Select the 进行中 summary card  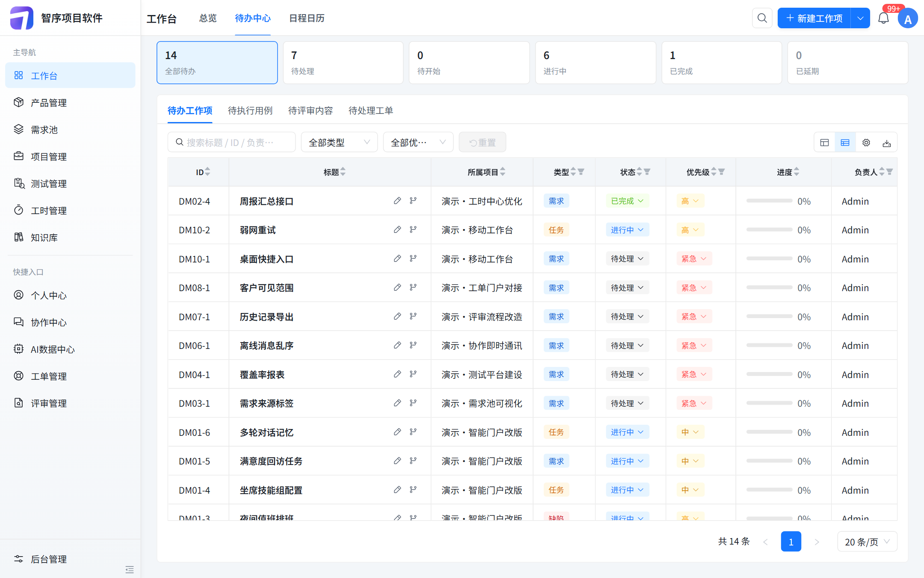pyautogui.click(x=595, y=63)
